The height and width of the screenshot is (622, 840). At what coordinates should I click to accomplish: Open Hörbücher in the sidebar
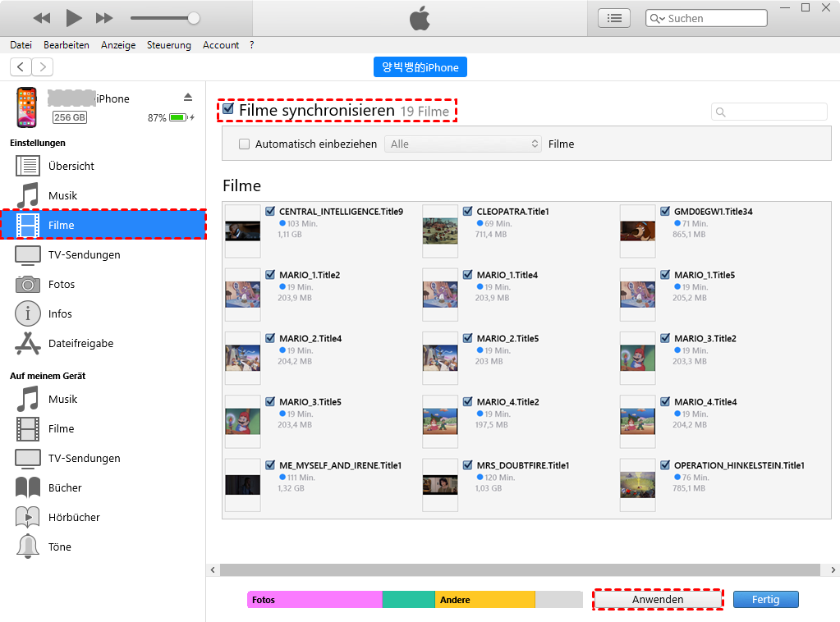click(x=103, y=517)
